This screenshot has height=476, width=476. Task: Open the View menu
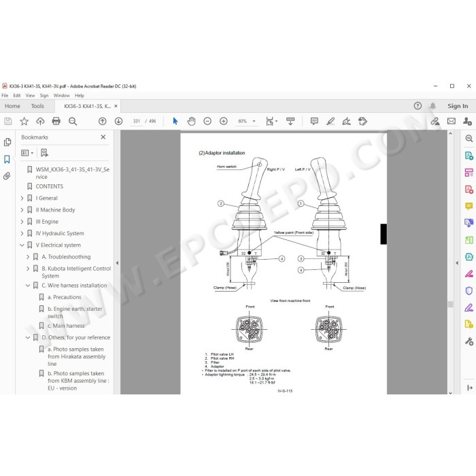[x=30, y=95]
